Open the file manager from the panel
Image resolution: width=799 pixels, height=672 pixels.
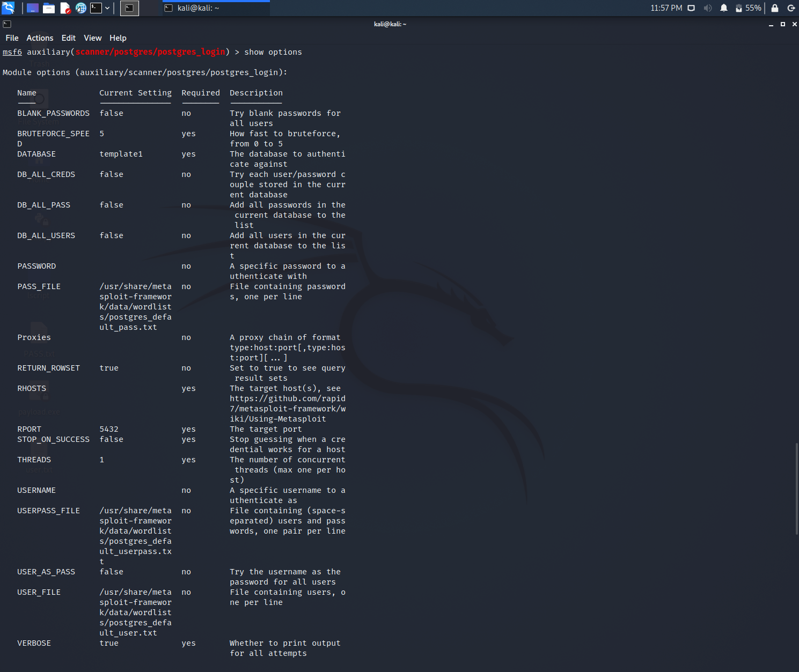coord(49,8)
